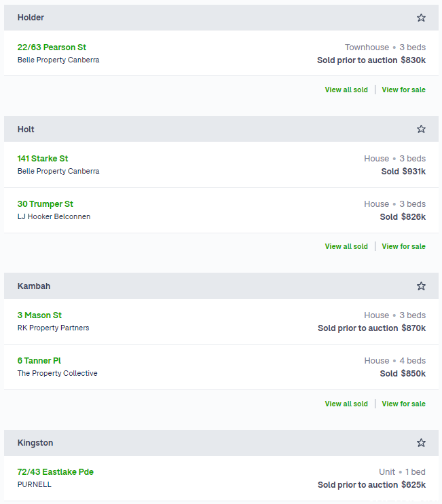Screen dimensions: 442x504
Task: Star the Holder suburb as favourite
Action: [421, 18]
